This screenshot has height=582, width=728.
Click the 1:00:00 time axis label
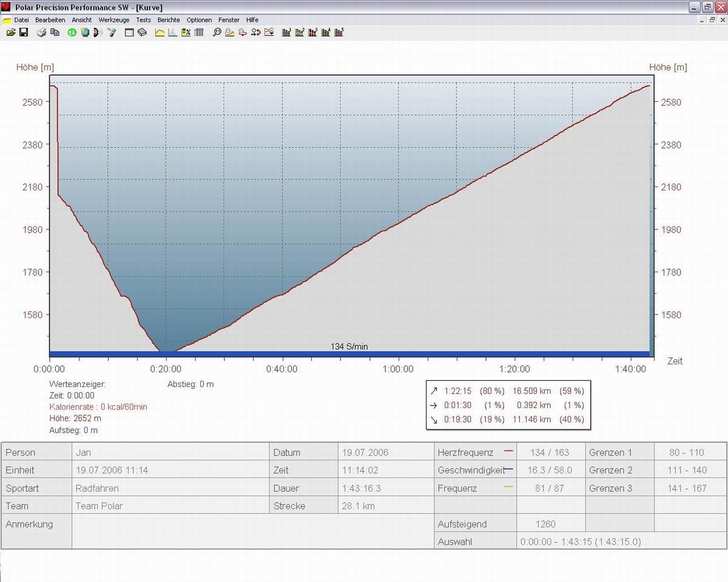398,369
